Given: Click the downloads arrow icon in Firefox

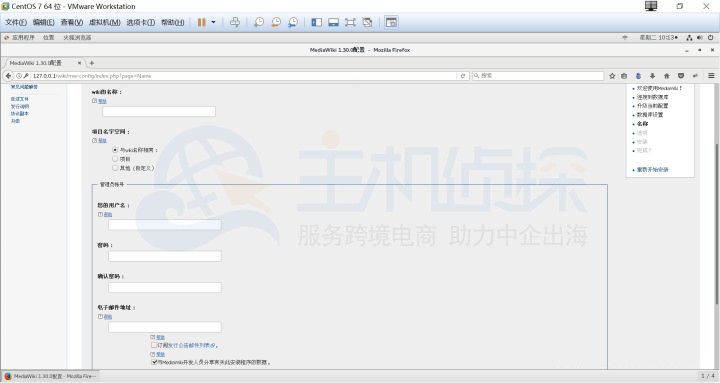Looking at the screenshot, I should pyautogui.click(x=652, y=76).
